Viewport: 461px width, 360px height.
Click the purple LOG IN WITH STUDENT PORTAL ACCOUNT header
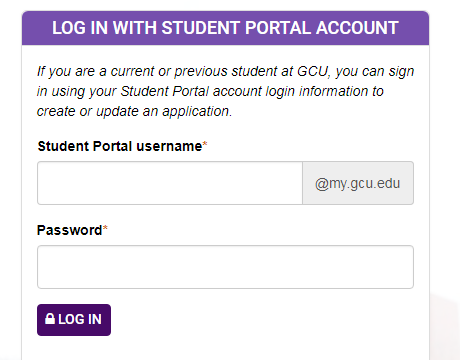[x=225, y=28]
